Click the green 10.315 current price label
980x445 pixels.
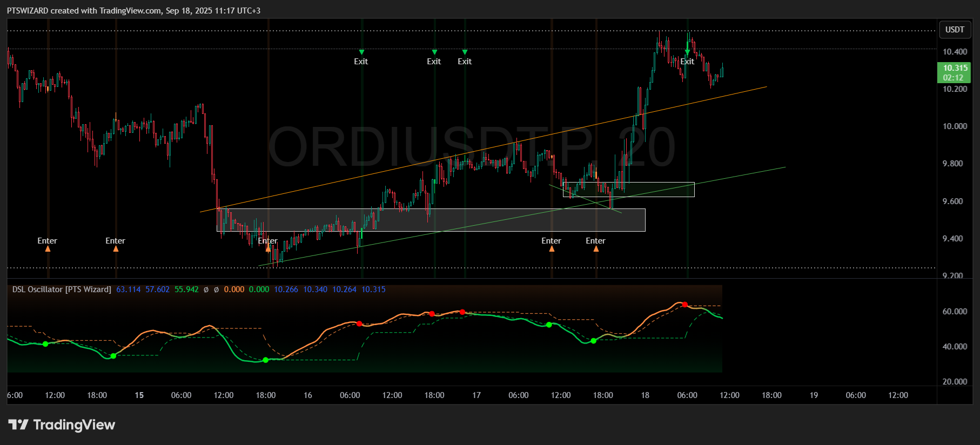pos(954,72)
